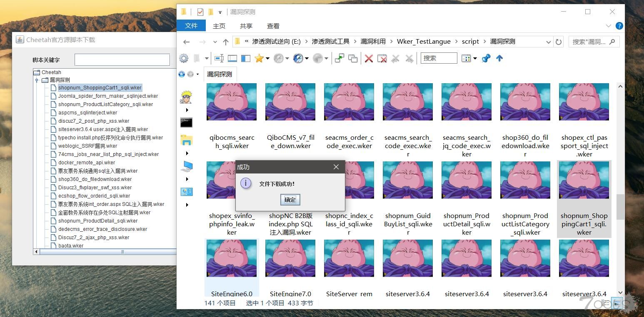Click the file list vertical scrollbar thumb

click(x=620, y=206)
